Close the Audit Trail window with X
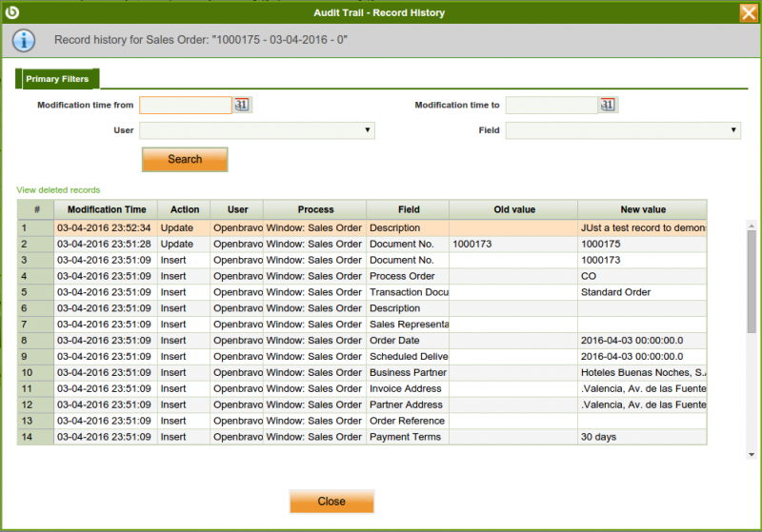This screenshot has width=762, height=532. coord(749,12)
